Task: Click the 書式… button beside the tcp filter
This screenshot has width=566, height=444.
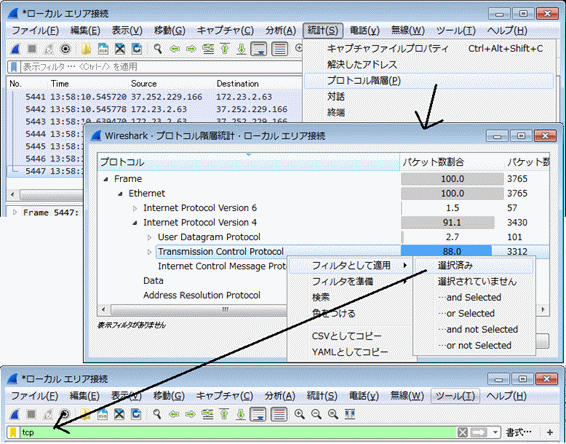Action: pos(518,432)
